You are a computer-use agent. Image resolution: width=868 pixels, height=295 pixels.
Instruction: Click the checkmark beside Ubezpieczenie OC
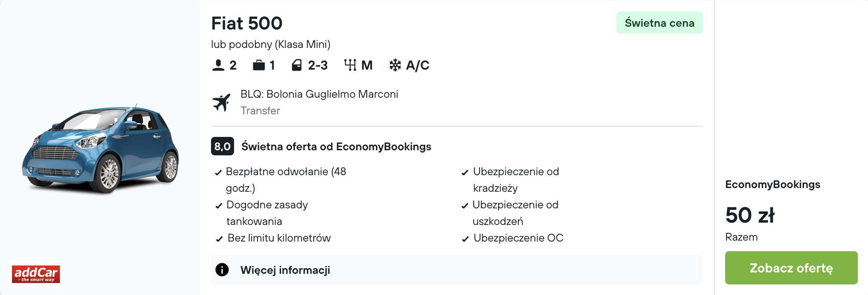(x=465, y=239)
